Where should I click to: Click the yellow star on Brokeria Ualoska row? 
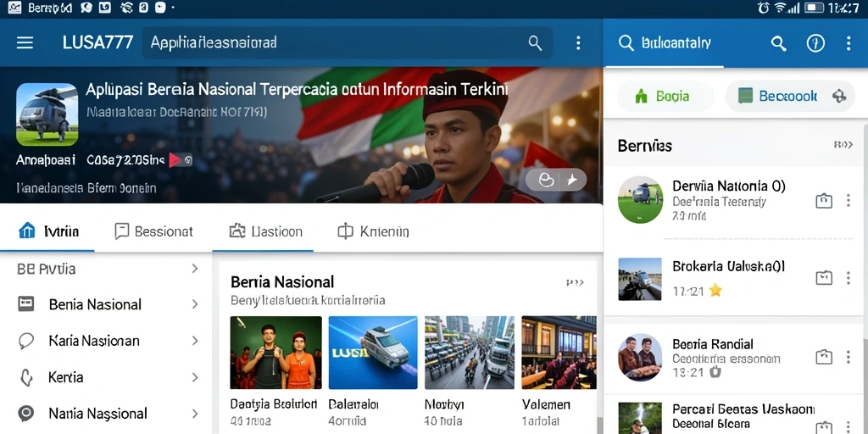(715, 290)
